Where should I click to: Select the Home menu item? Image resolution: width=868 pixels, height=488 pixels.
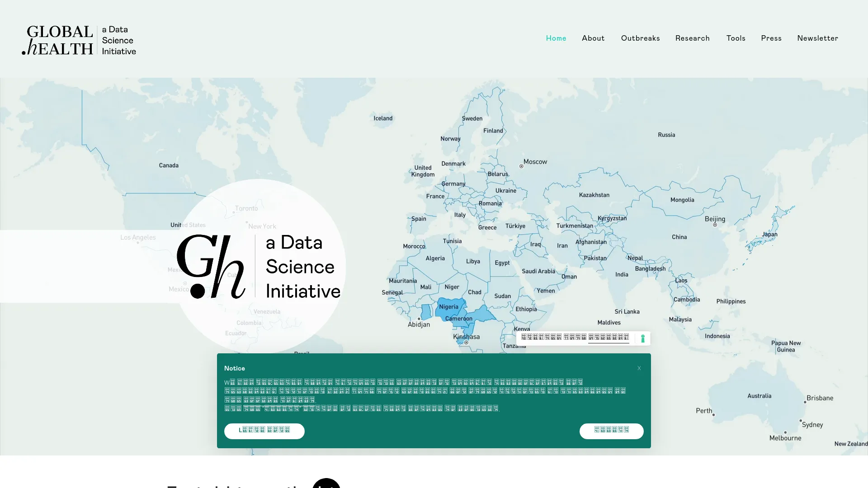[x=556, y=38]
